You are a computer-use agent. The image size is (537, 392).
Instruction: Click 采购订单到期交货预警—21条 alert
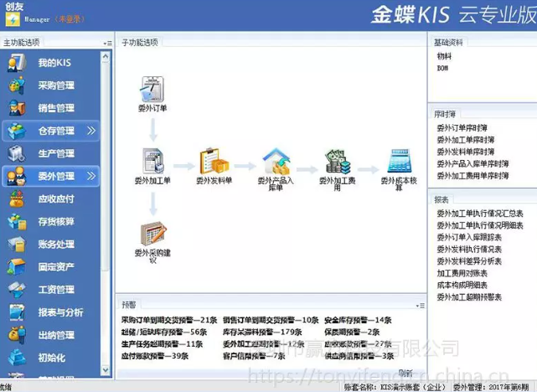[x=169, y=321]
